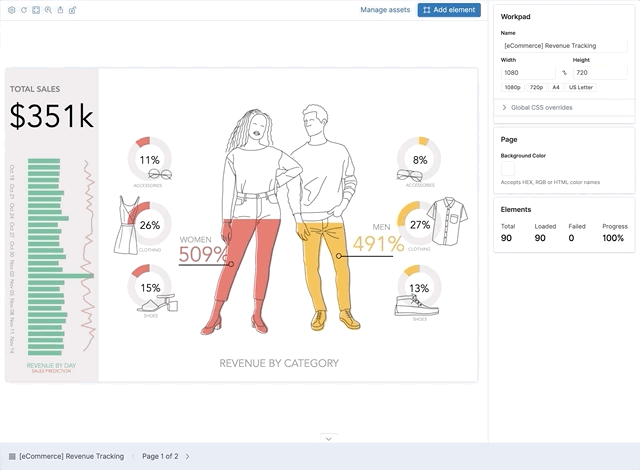640x470 pixels.
Task: Click the workpad Name input field
Action: click(x=563, y=46)
